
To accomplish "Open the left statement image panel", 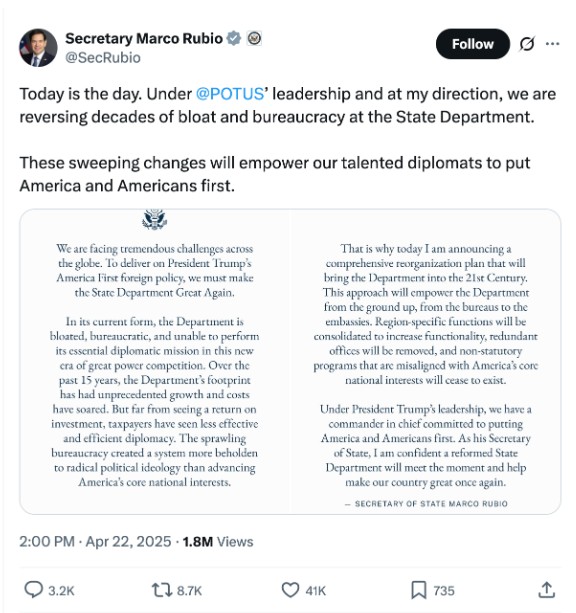I will click(x=155, y=362).
